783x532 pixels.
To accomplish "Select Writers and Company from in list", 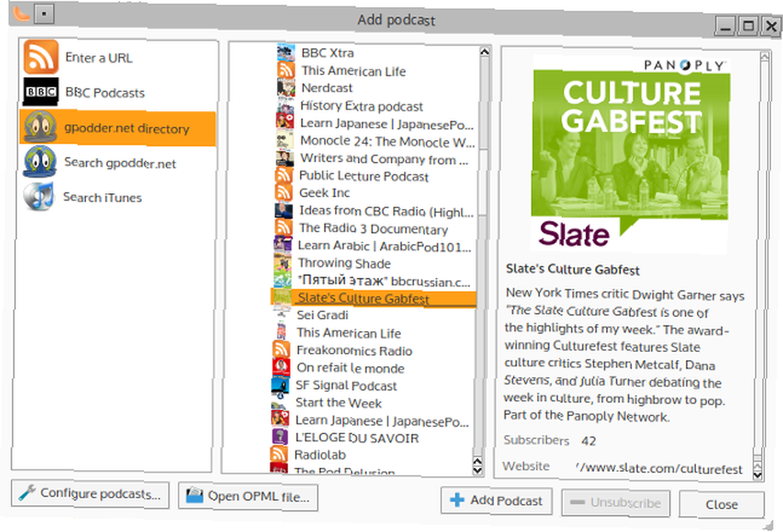I will (x=384, y=159).
